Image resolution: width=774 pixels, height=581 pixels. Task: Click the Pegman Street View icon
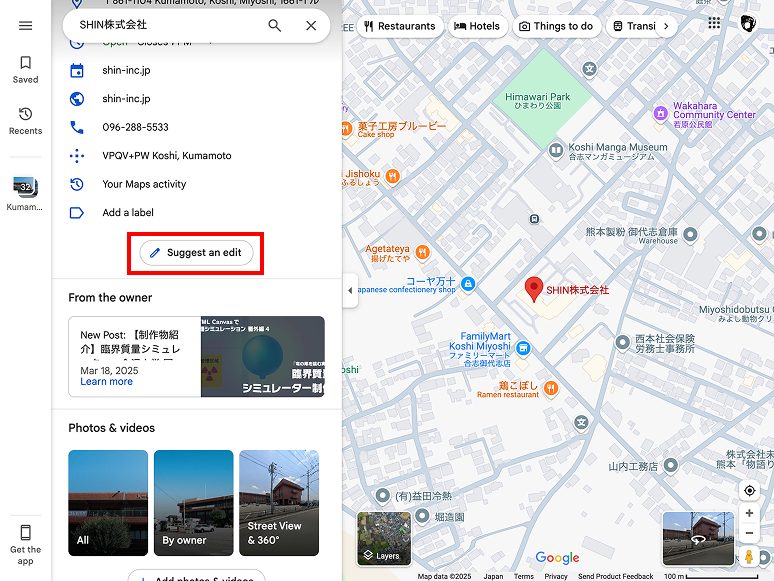point(749,556)
